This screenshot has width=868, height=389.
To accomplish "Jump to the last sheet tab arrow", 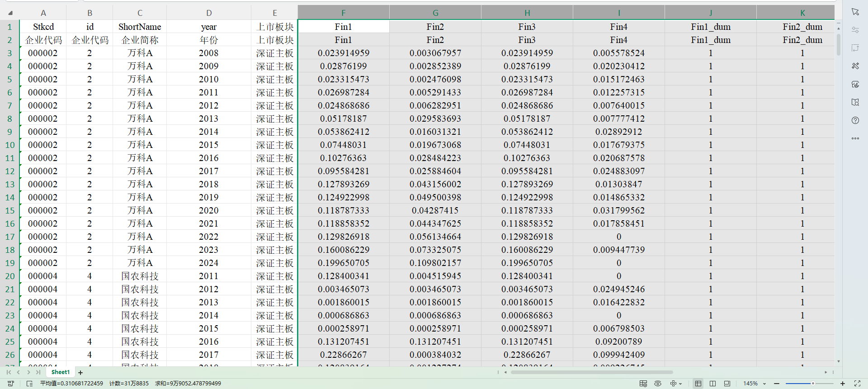I will pyautogui.click(x=38, y=372).
